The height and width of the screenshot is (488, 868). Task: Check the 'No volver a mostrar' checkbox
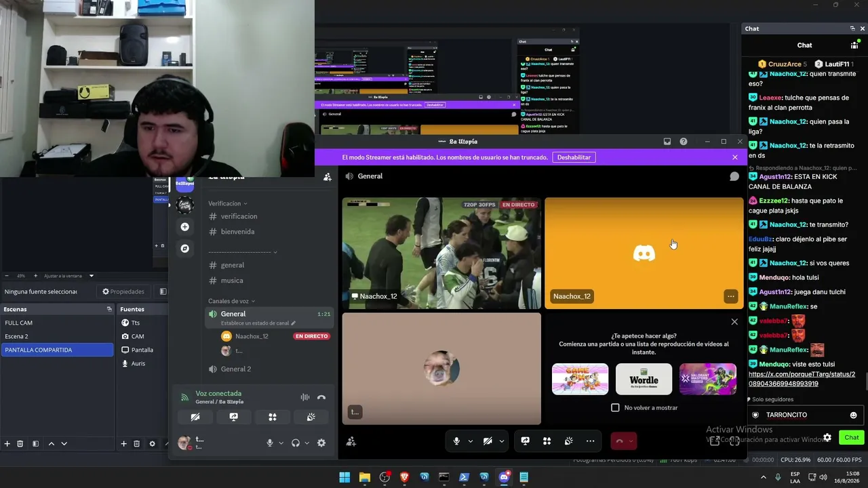point(615,407)
